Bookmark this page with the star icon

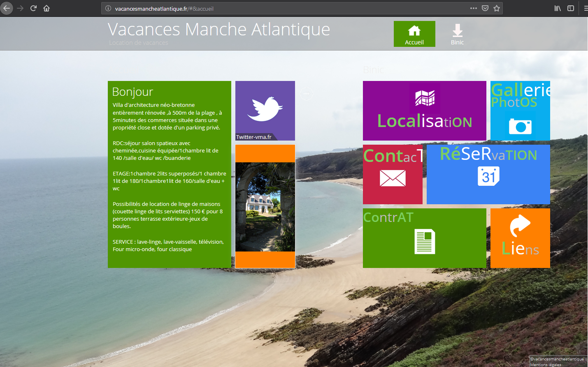[497, 8]
